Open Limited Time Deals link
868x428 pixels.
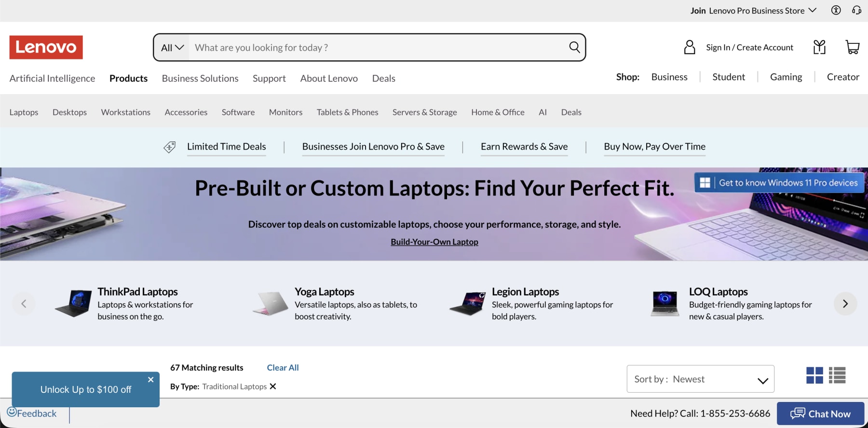227,147
